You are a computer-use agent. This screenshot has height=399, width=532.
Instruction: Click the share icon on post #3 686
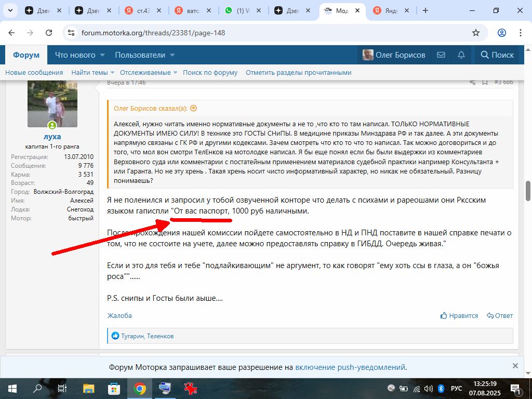pyautogui.click(x=472, y=82)
